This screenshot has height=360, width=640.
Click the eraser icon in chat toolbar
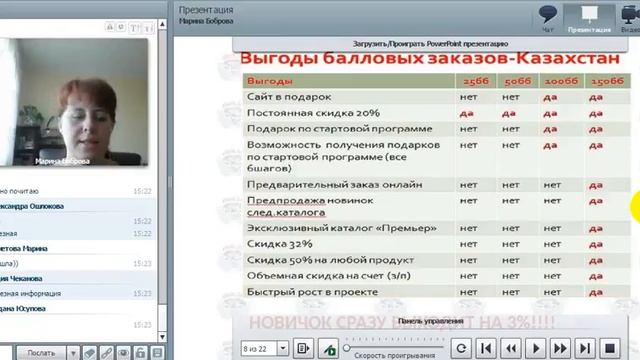pyautogui.click(x=90, y=353)
